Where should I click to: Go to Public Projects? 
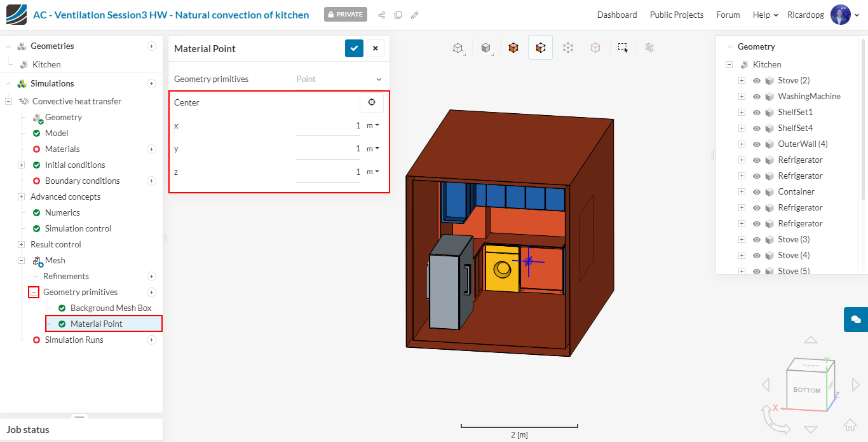pos(676,15)
